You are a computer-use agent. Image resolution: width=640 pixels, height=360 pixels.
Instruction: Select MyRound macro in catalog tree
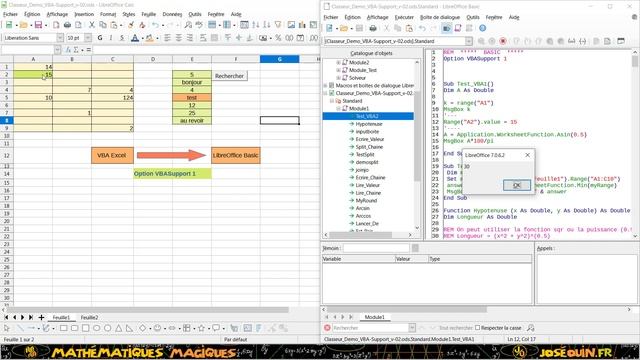366,200
